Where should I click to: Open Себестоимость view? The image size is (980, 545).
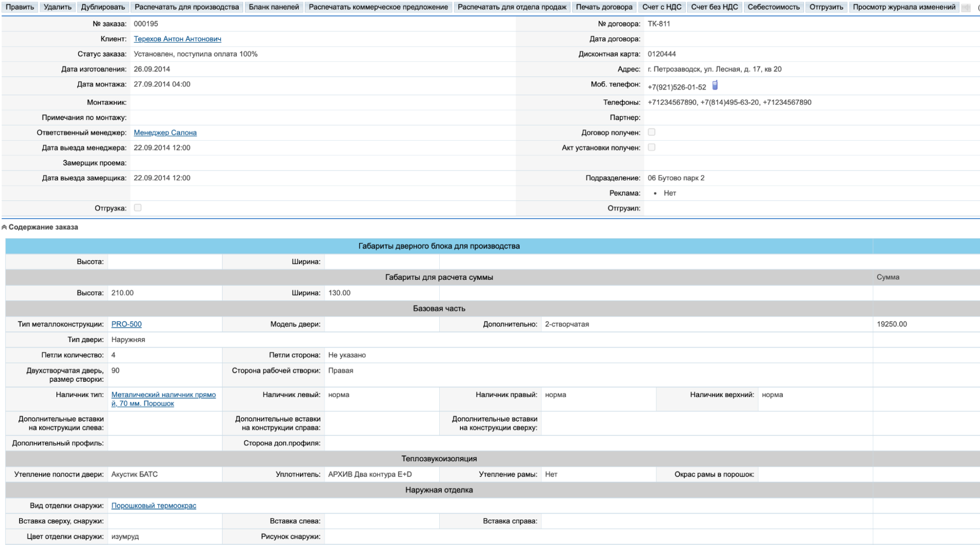point(773,7)
